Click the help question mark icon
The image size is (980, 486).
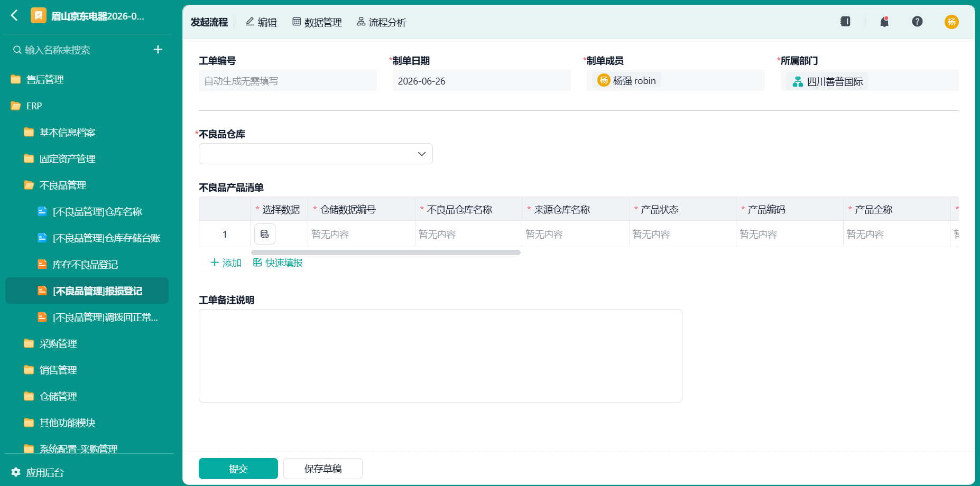[917, 22]
